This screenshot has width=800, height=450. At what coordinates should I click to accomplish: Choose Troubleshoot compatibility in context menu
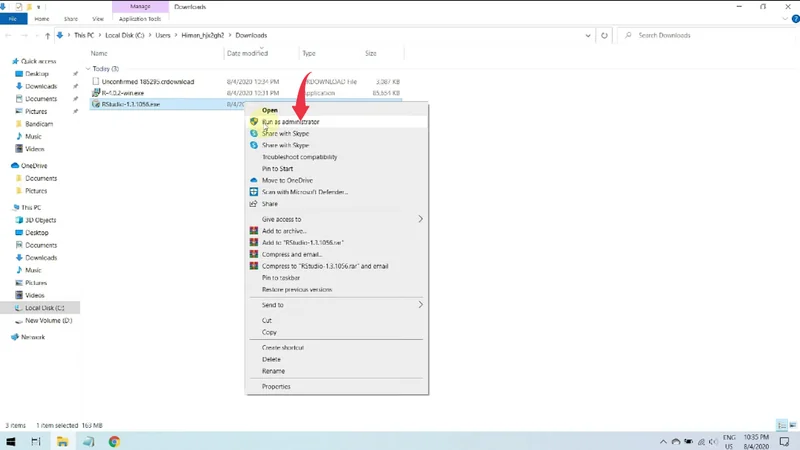point(299,157)
